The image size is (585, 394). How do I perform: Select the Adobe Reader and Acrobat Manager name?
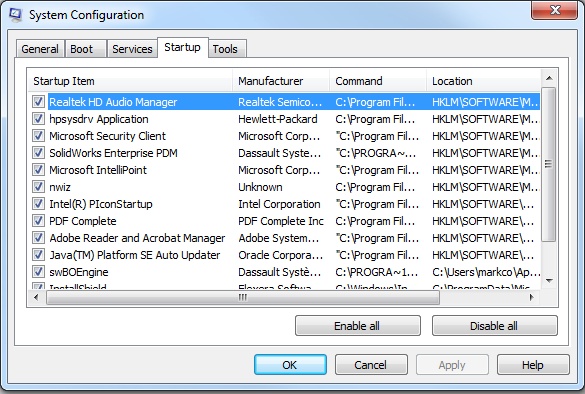point(137,238)
